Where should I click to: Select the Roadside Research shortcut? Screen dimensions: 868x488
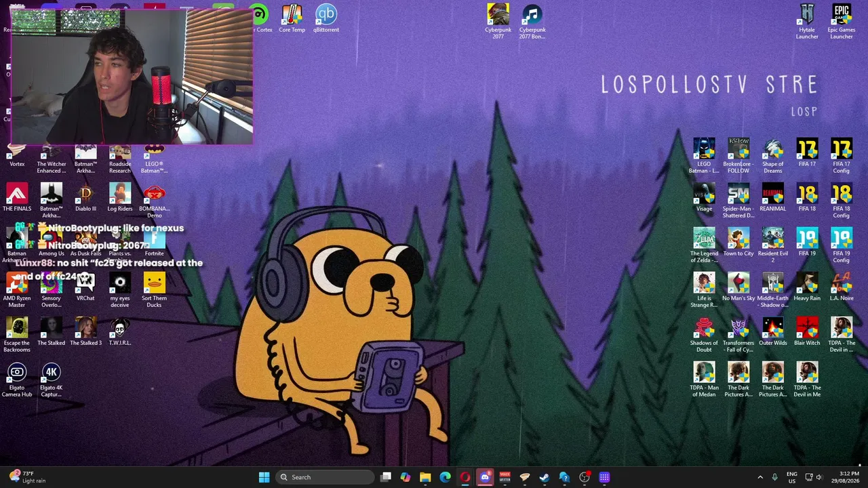pyautogui.click(x=120, y=159)
